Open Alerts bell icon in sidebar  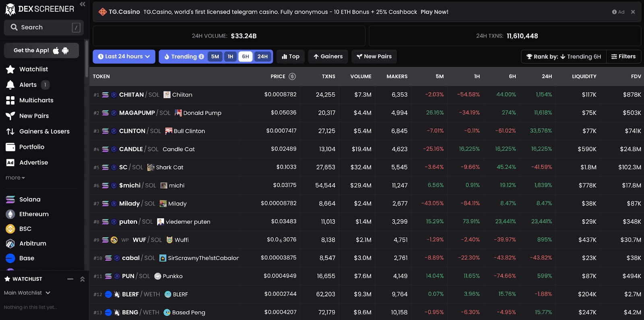[x=10, y=85]
